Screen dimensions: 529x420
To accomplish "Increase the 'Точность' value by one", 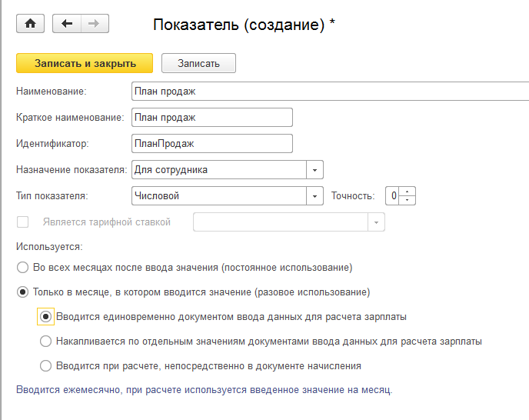I will click(x=408, y=192).
